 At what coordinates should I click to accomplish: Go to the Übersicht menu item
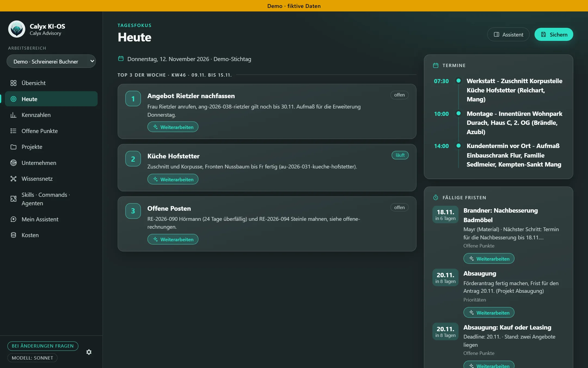coord(51,83)
